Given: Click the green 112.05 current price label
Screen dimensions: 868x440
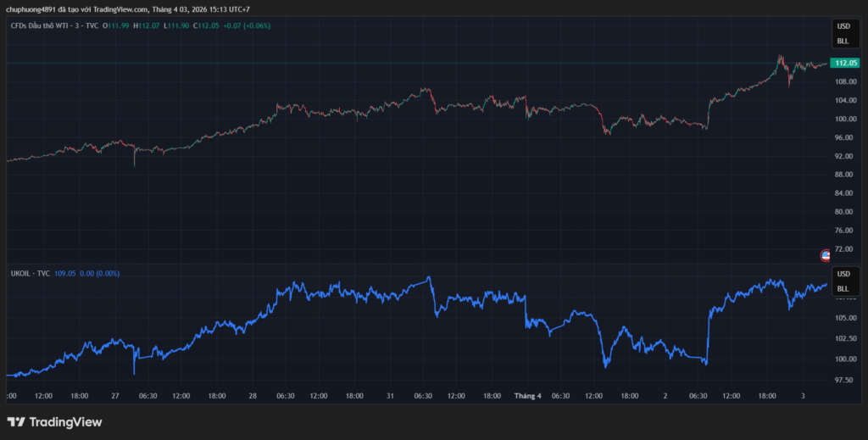Looking at the screenshot, I should point(845,63).
